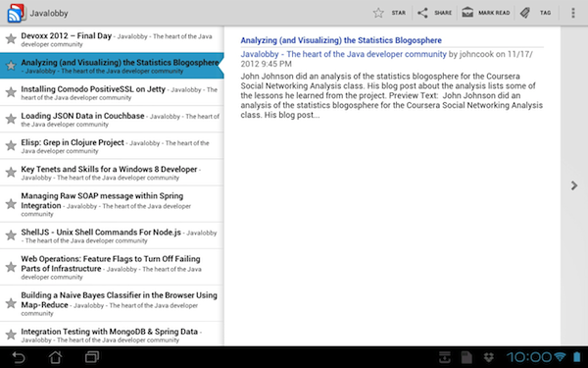Screen dimensions: 588x368
Task: Select the highlighted Analyzing Statistics Blogosphere list item
Action: click(112, 66)
